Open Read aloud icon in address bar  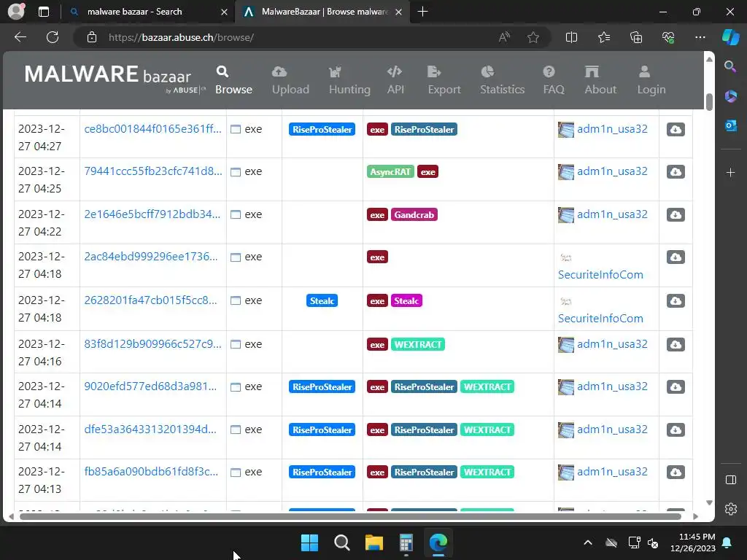(504, 37)
